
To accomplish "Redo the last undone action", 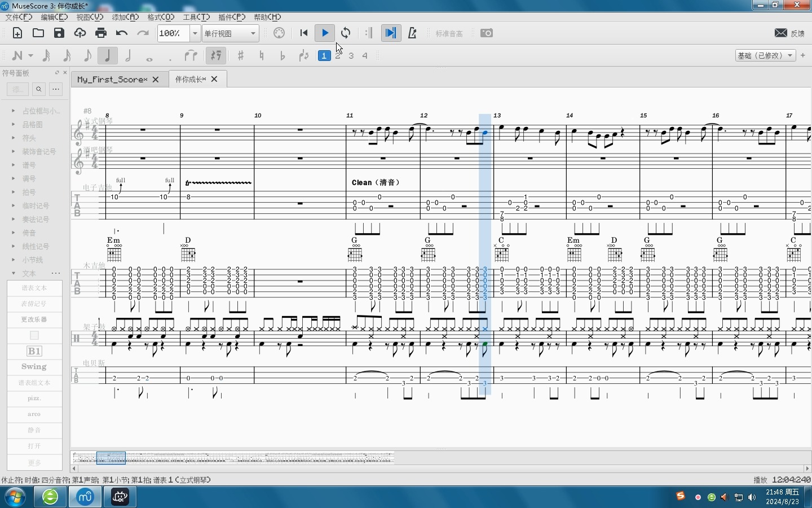I will 143,33.
